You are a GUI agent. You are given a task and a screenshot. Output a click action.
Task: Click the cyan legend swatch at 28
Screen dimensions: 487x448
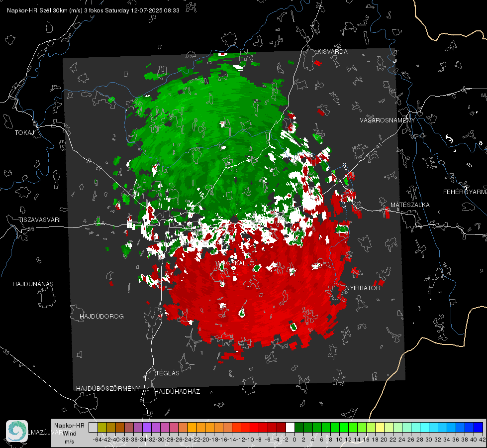point(425,427)
